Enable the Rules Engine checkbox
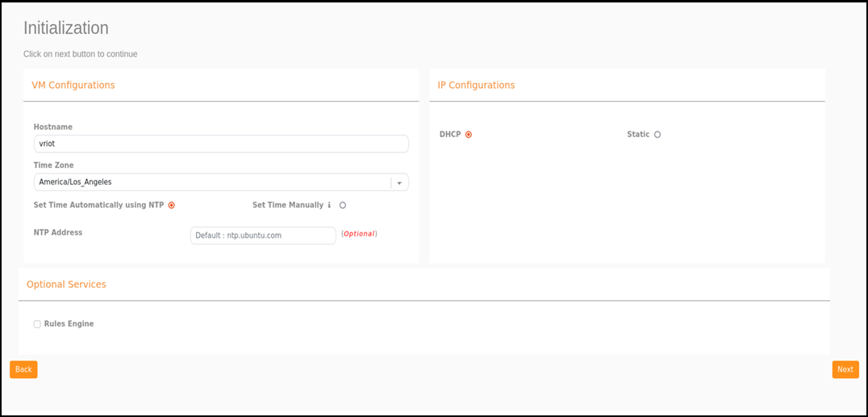Viewport: 868px width, 417px height. pos(37,324)
